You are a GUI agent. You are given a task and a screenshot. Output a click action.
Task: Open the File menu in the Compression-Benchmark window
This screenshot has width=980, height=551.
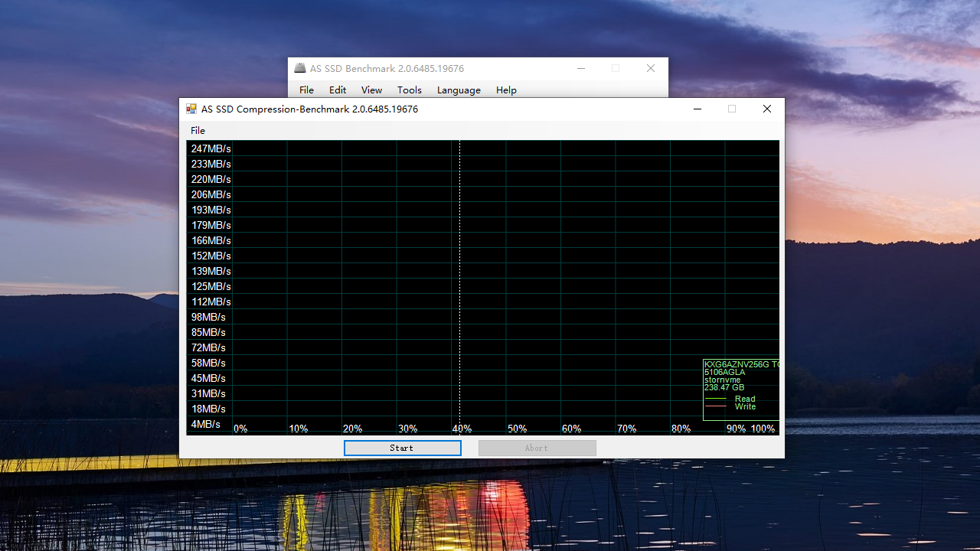(198, 130)
